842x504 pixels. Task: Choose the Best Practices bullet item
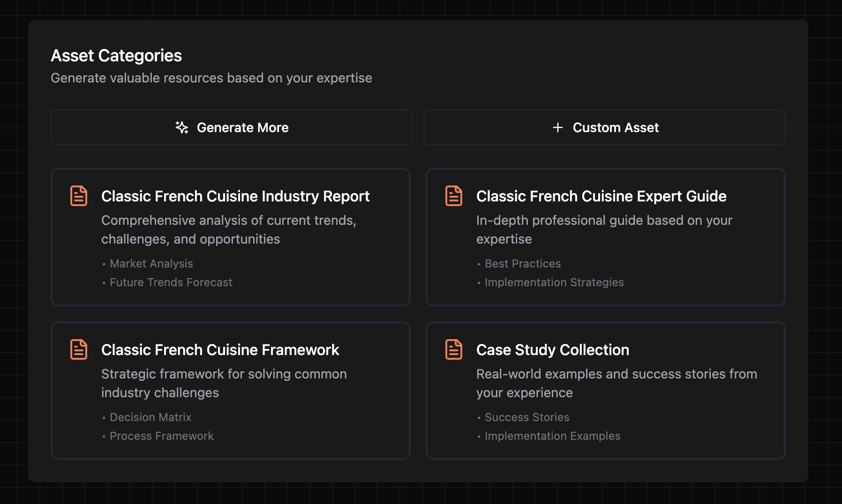(x=522, y=264)
